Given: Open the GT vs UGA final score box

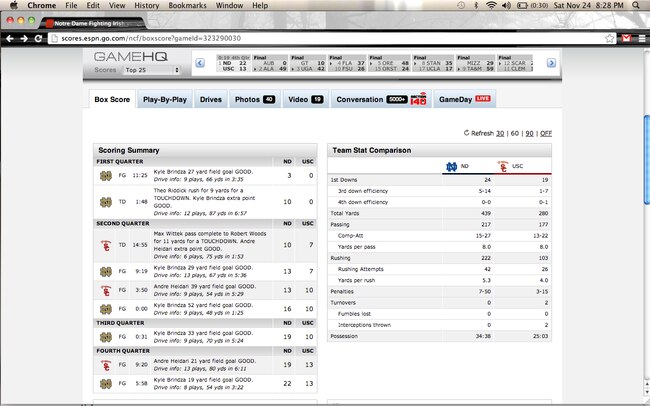Looking at the screenshot, I should point(308,63).
